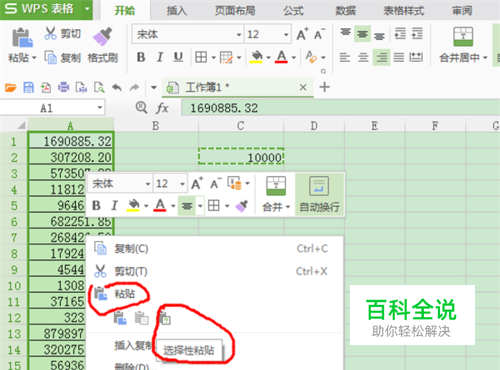The height and width of the screenshot is (370, 500).
Task: Click the print preview magnifier icon
Action: coord(99,88)
